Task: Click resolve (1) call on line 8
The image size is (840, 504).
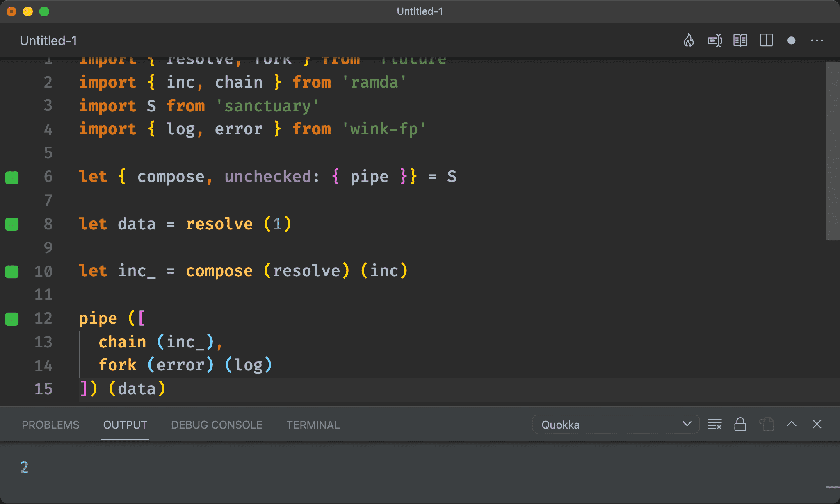Action: click(x=238, y=224)
